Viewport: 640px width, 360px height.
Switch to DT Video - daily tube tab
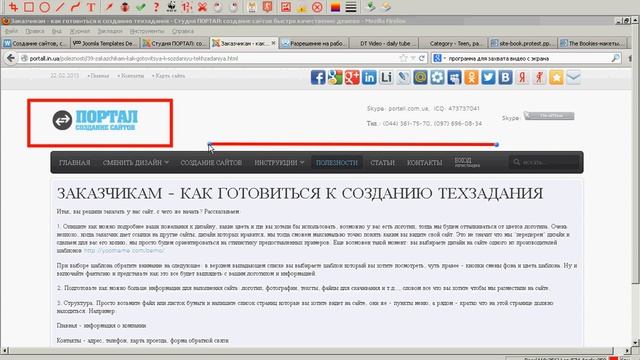pyautogui.click(x=384, y=43)
